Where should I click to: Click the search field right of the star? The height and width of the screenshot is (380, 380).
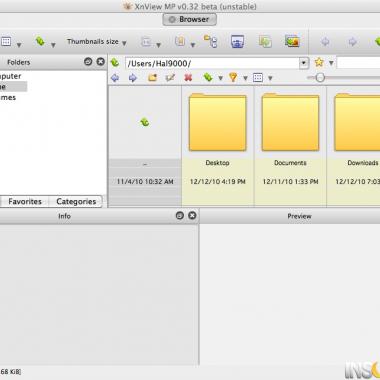358,63
